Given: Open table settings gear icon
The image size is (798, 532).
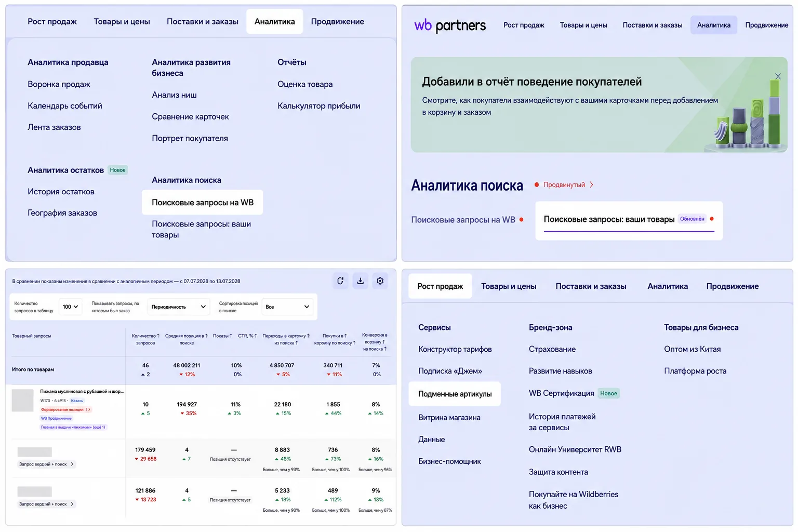Looking at the screenshot, I should click(x=380, y=281).
